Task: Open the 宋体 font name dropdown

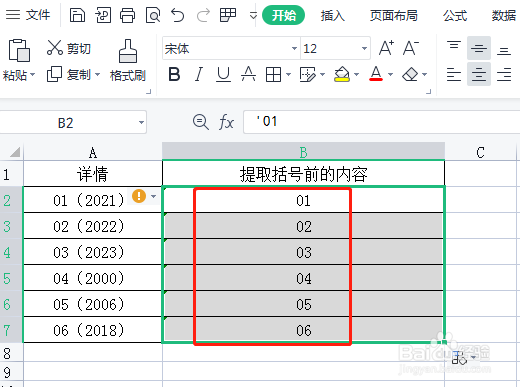Action: (x=294, y=49)
